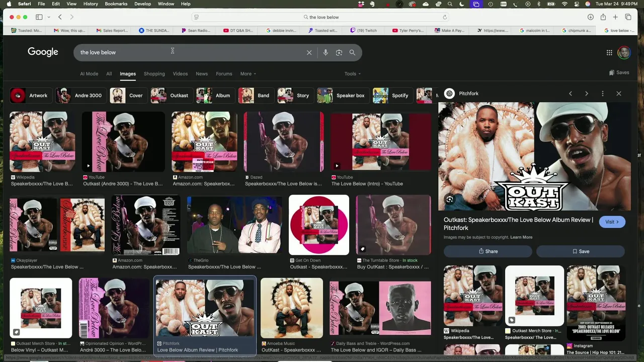
Task: Open the Bookmarks menu in menu bar
Action: click(x=116, y=4)
